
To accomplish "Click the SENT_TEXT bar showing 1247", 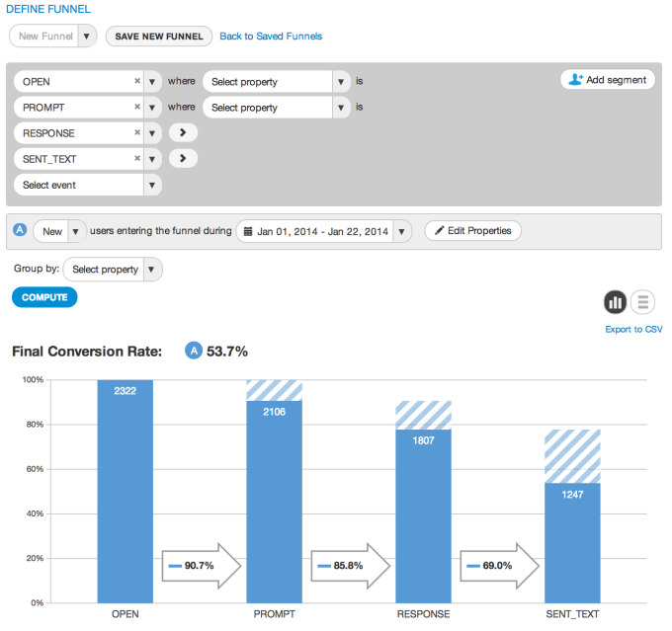I will click(572, 543).
